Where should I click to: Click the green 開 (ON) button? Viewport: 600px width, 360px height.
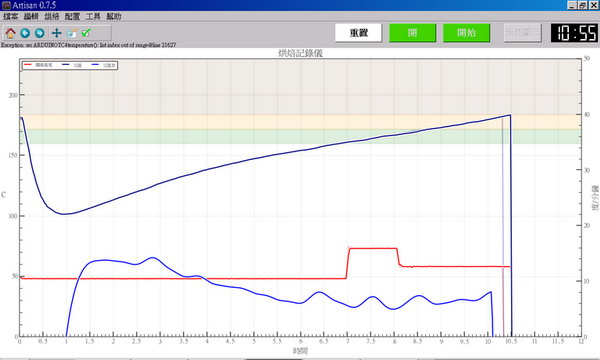point(412,33)
